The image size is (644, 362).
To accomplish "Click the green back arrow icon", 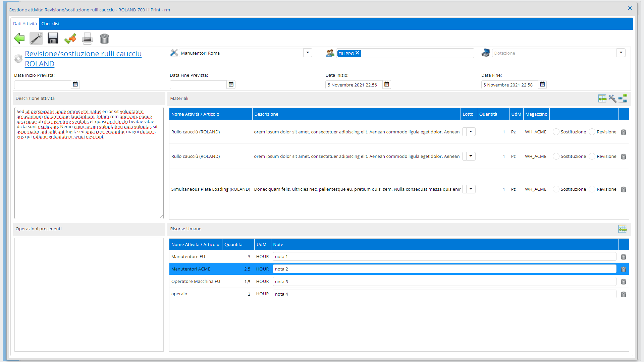I will 19,39.
